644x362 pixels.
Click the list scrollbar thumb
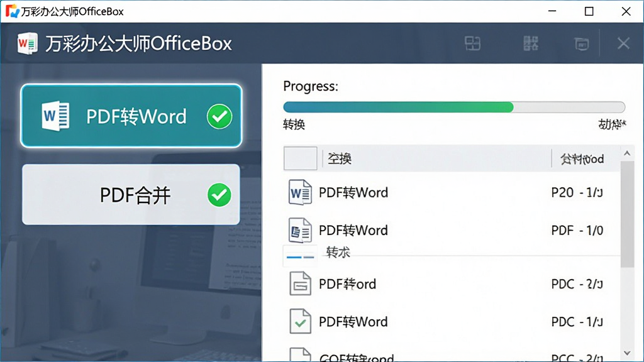click(x=627, y=214)
